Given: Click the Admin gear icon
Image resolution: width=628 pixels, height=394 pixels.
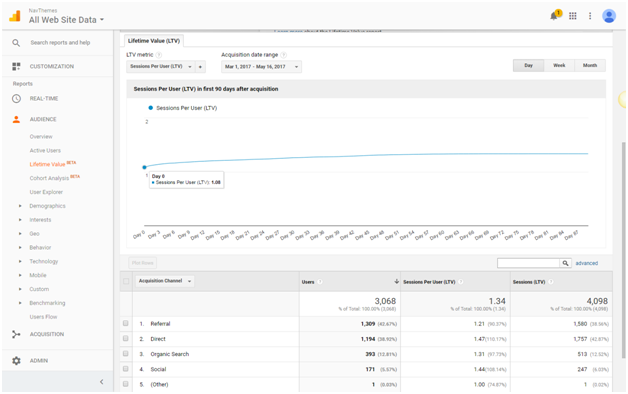Looking at the screenshot, I should tap(16, 360).
